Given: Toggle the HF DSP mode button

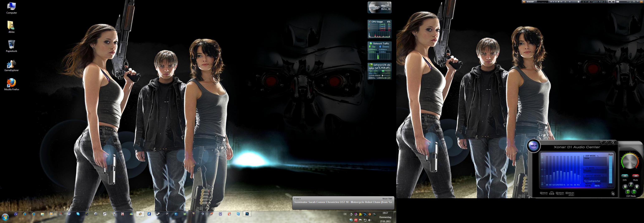Looking at the screenshot, I should pos(628,192).
